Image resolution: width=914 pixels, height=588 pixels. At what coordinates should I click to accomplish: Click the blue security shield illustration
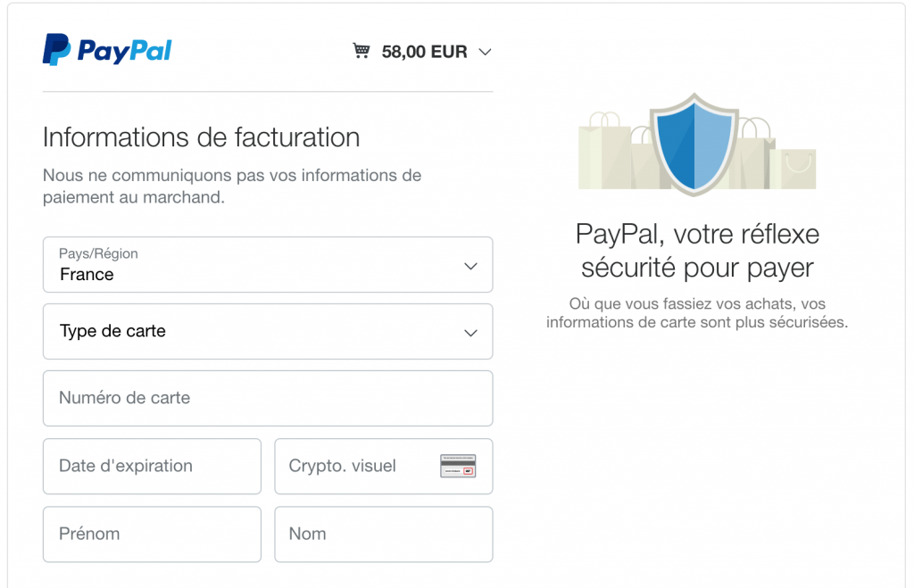click(x=694, y=143)
